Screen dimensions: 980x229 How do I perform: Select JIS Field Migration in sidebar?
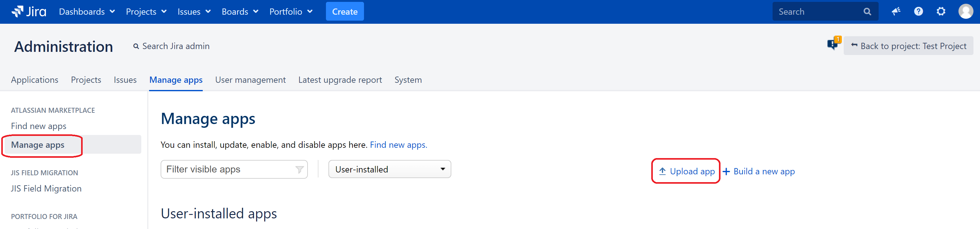(46, 189)
